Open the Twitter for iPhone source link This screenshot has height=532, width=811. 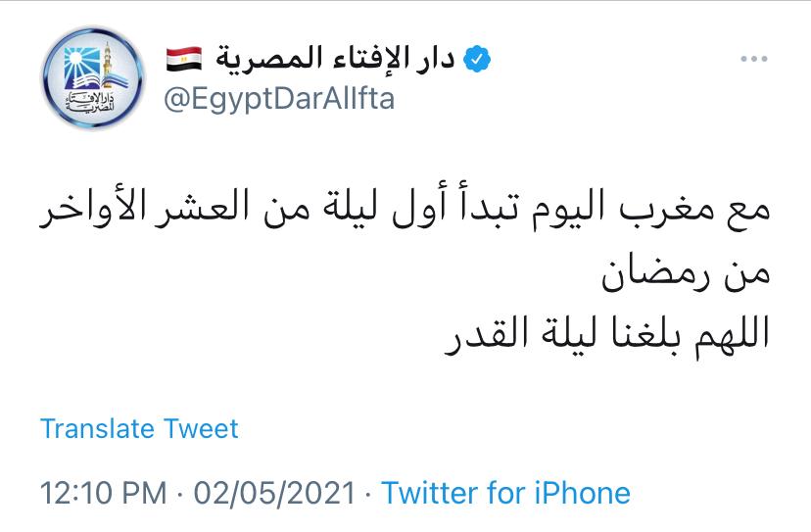coord(505,492)
